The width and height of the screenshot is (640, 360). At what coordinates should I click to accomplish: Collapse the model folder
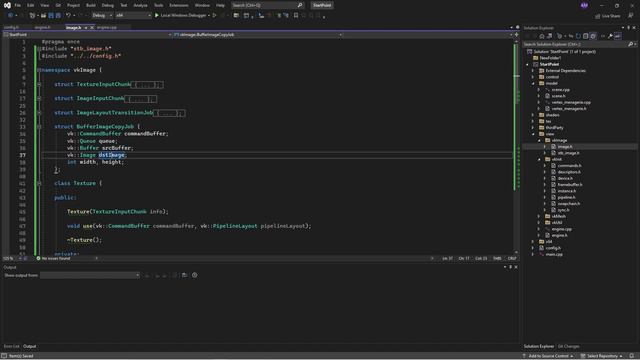click(x=533, y=83)
